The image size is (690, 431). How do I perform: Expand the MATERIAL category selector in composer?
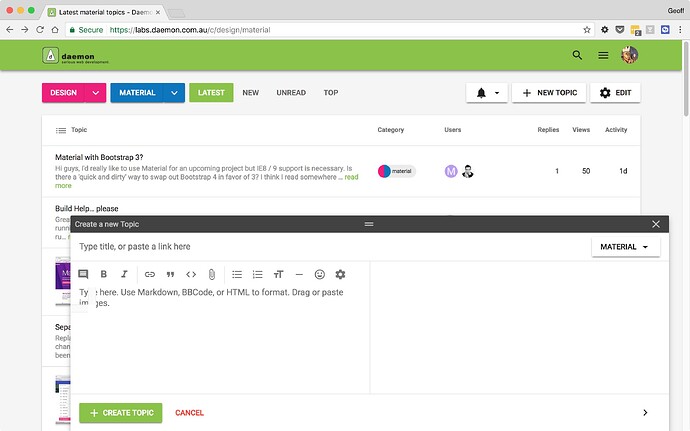[625, 246]
